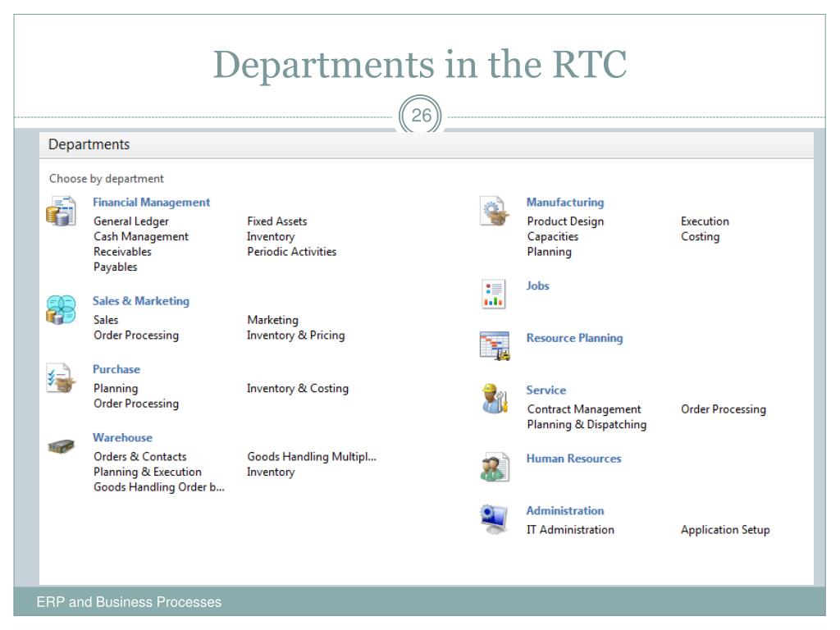This screenshot has width=840, height=630.
Task: Open the Administration department heading
Action: click(565, 510)
